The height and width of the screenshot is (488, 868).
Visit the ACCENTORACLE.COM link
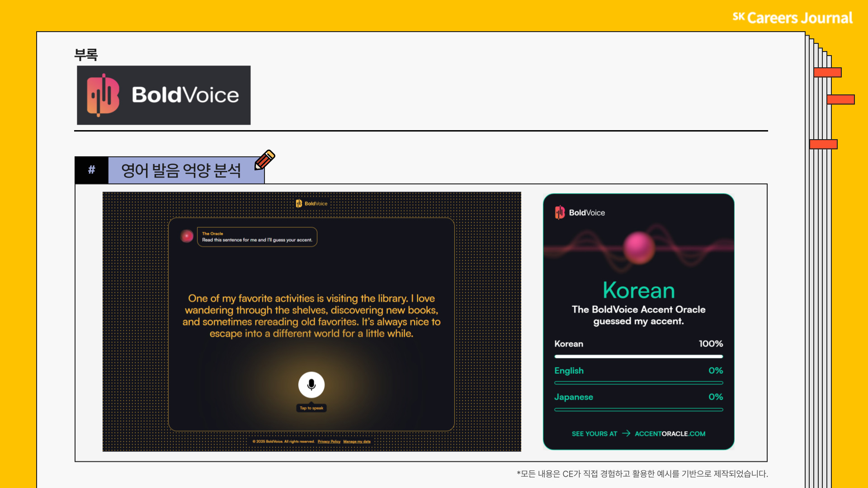click(x=670, y=433)
